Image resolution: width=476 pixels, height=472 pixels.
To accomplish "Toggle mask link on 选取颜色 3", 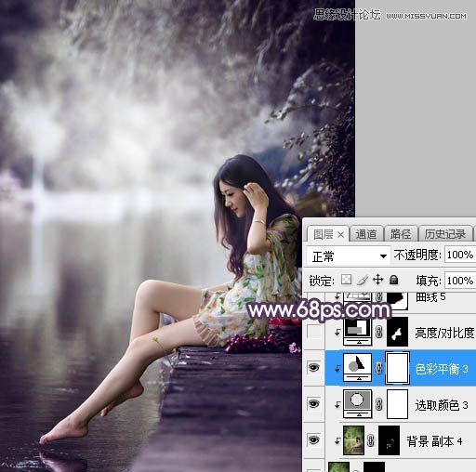I will [378, 404].
